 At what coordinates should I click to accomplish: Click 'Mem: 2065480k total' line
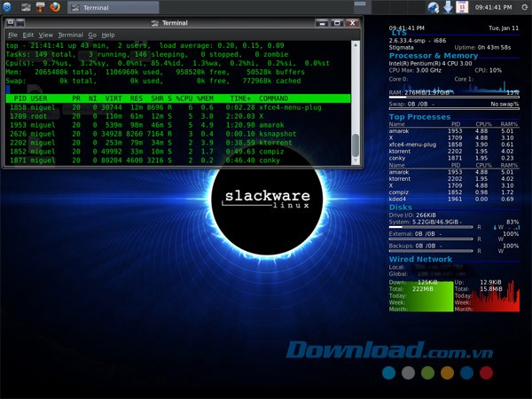pyautogui.click(x=155, y=72)
